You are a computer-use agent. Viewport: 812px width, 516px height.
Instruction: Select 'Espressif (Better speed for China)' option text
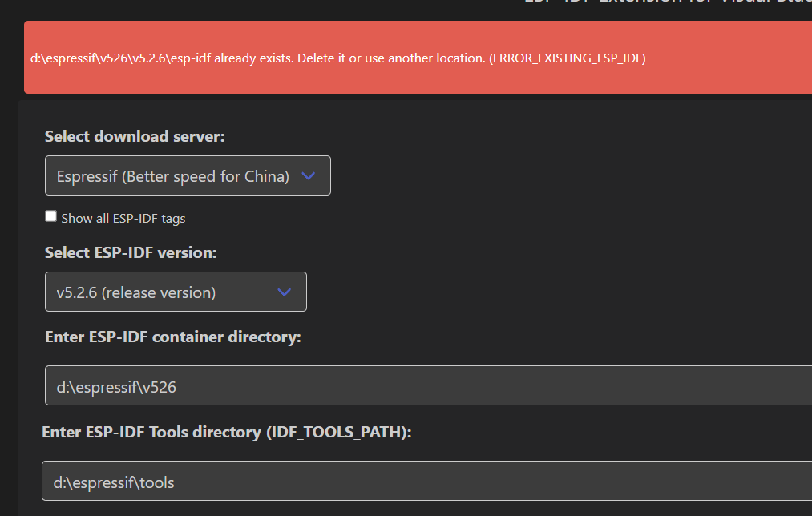coord(172,176)
